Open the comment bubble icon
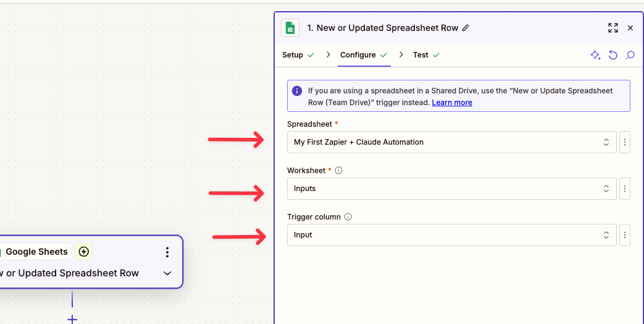The image size is (644, 324). 630,55
